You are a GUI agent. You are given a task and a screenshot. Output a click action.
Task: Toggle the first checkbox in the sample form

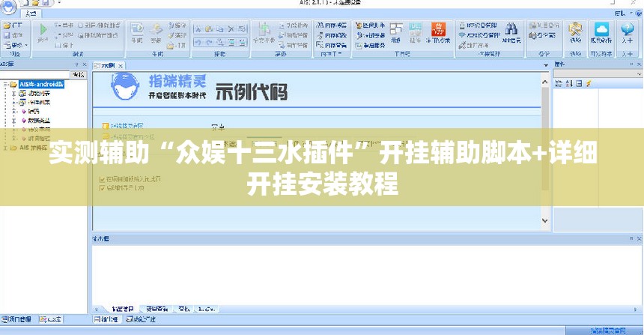[x=103, y=179]
